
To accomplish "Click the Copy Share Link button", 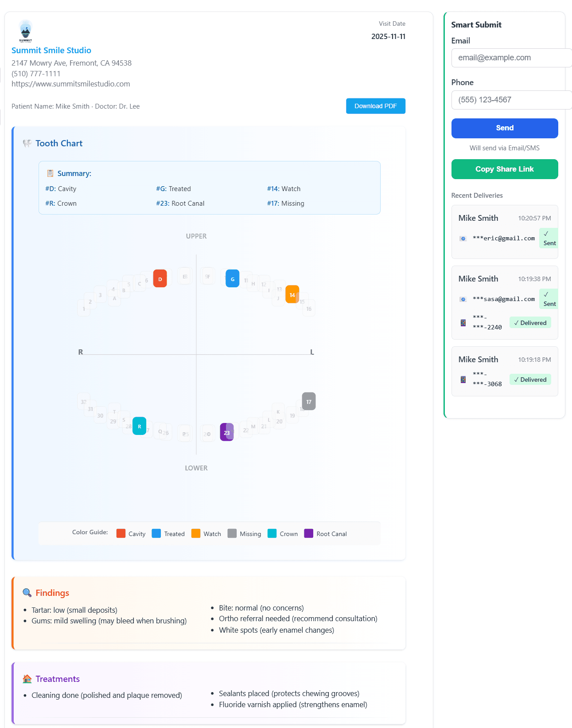I will click(x=505, y=169).
